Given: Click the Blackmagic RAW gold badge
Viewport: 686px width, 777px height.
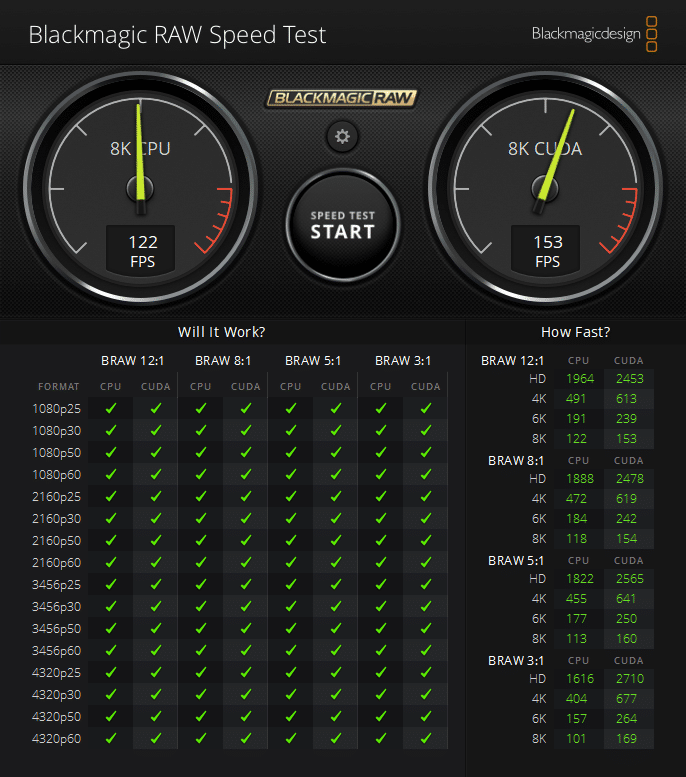Looking at the screenshot, I should click(342, 98).
